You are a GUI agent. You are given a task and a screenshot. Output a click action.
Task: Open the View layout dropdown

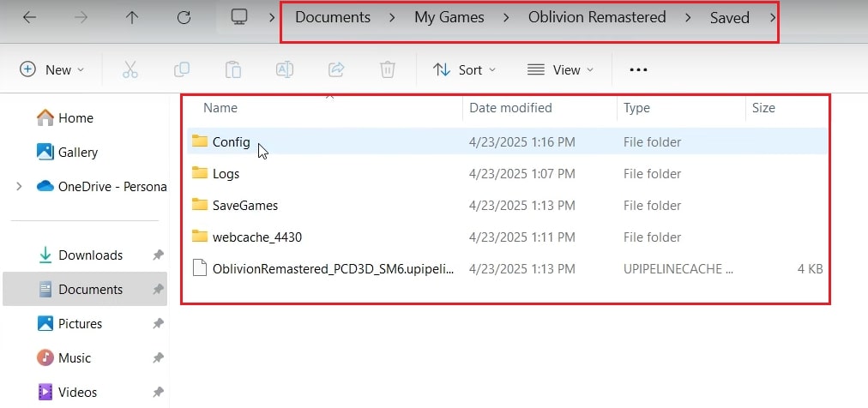[x=560, y=69]
